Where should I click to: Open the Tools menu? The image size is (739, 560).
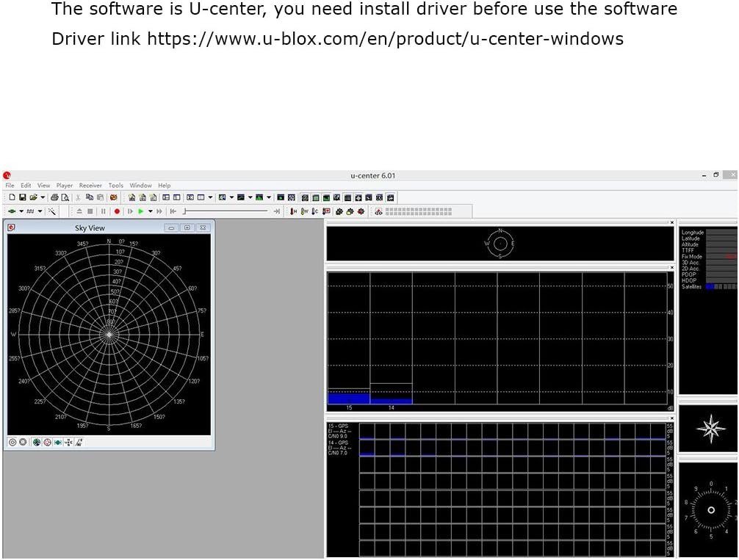(115, 186)
